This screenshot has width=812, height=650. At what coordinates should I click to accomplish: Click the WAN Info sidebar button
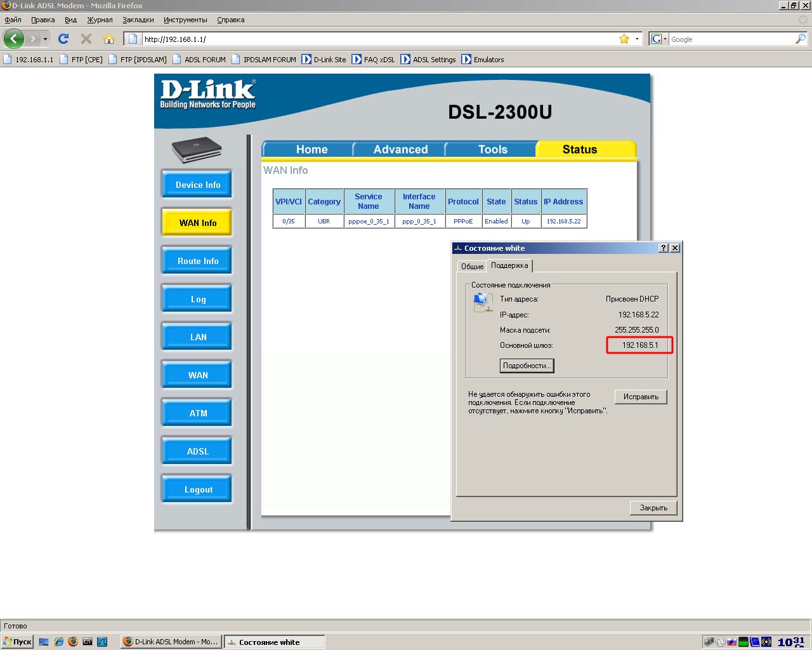point(197,223)
